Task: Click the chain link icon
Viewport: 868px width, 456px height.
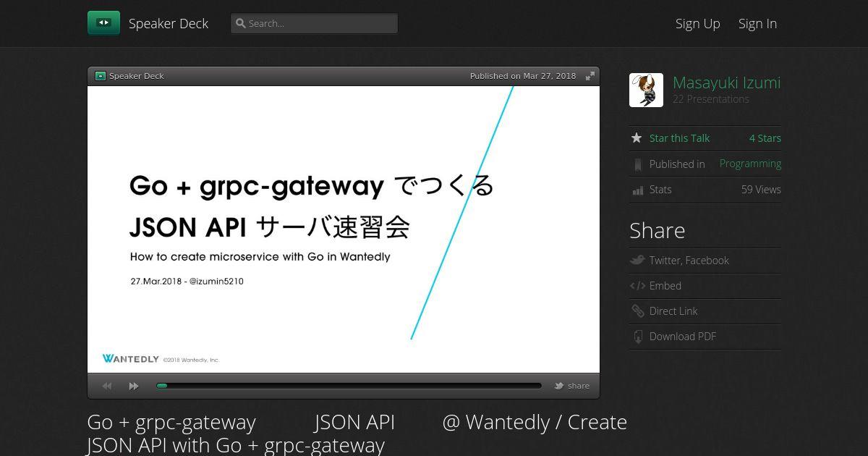Action: coord(637,311)
